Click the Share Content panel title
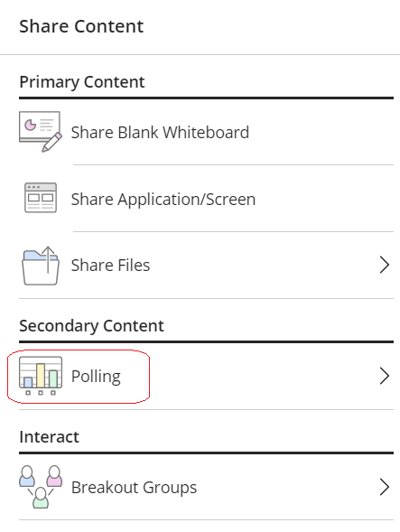Image resolution: width=400 pixels, height=532 pixels. [81, 26]
